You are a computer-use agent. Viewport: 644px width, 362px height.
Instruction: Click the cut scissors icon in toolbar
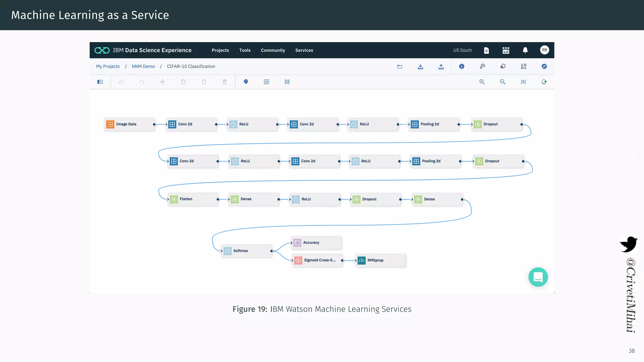[162, 82]
